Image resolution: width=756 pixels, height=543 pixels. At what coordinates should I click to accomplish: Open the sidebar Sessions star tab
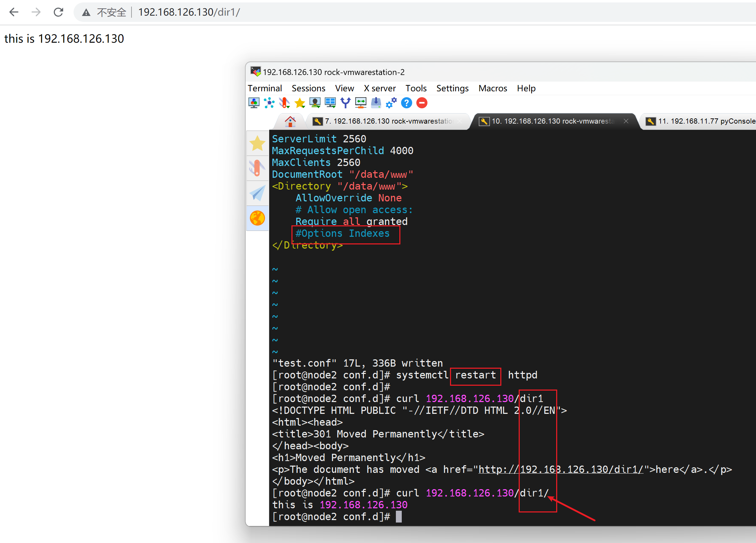pos(257,143)
